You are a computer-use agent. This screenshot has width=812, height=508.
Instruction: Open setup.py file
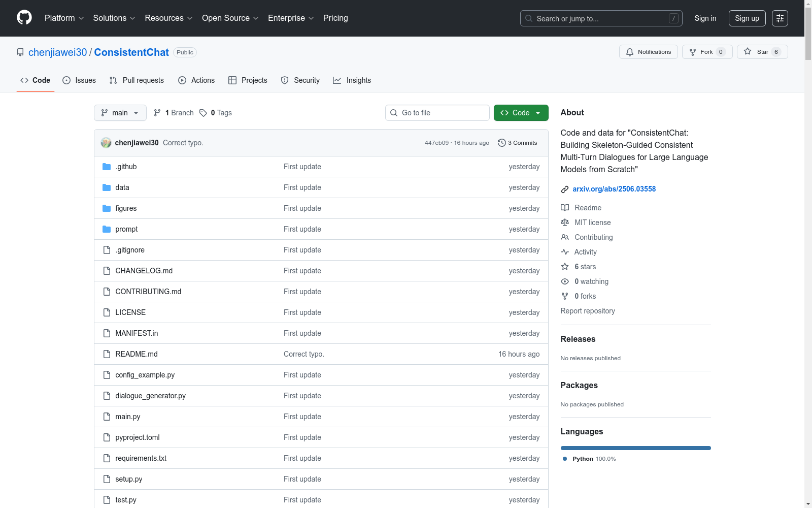pos(129,479)
